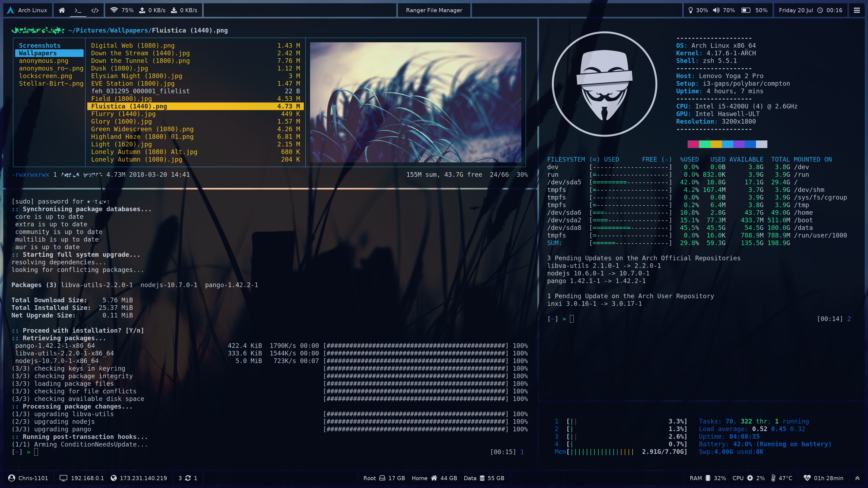Viewport: 868px width, 488px height.
Task: Open the Screenshots folder in ranger
Action: (x=39, y=46)
